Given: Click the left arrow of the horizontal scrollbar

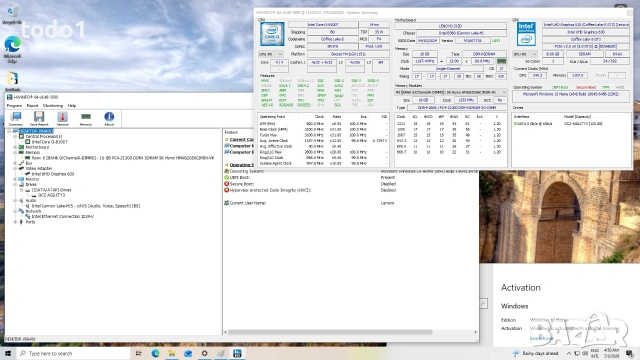Looking at the screenshot, I should pyautogui.click(x=226, y=332).
